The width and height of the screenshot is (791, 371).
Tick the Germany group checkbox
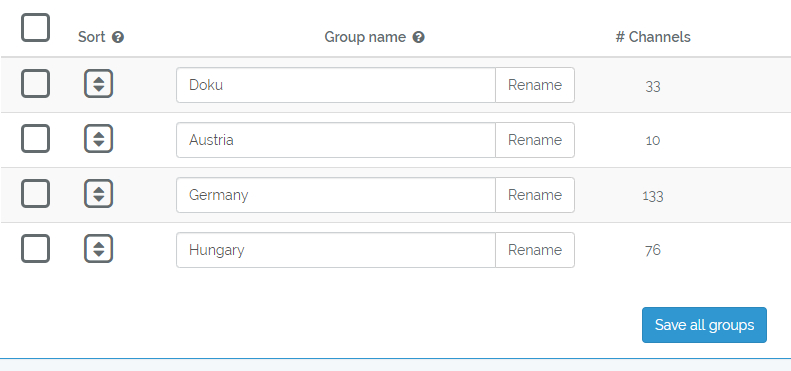point(35,194)
